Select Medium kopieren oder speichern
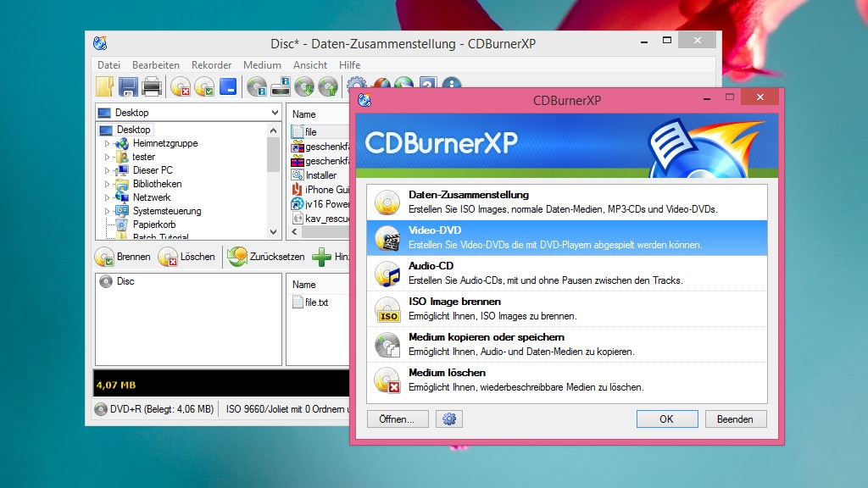This screenshot has width=868, height=488. click(567, 344)
